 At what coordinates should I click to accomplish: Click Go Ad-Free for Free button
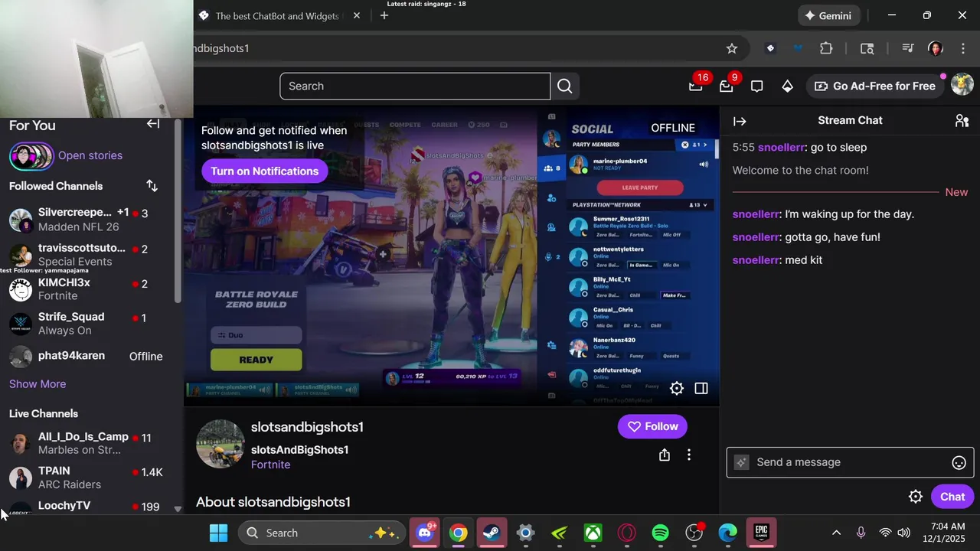tap(875, 86)
